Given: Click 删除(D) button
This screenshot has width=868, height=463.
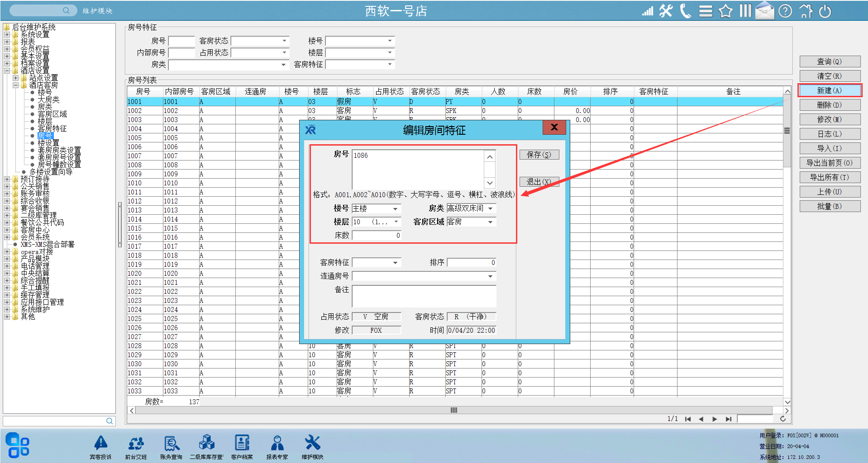Looking at the screenshot, I should pos(830,105).
